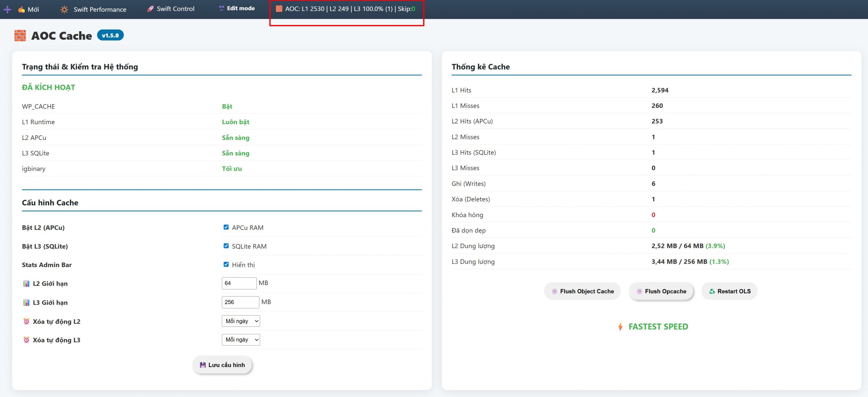Click the hand icon next to Mới
Viewport: 868px width, 397px height.
click(x=21, y=9)
